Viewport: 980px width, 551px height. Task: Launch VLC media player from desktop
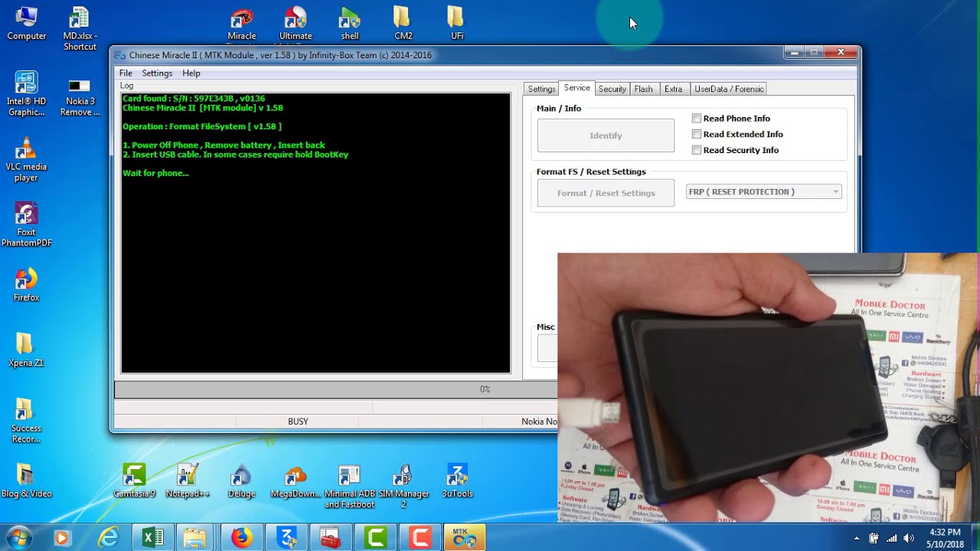tap(27, 159)
